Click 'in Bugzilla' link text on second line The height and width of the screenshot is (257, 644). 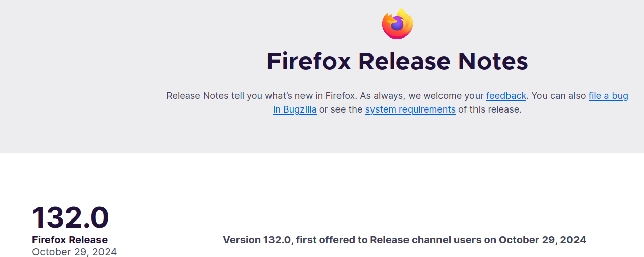[x=295, y=109]
